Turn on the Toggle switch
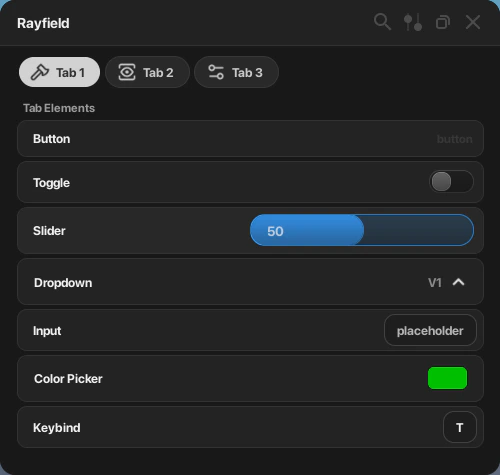The height and width of the screenshot is (475, 500). click(x=451, y=182)
